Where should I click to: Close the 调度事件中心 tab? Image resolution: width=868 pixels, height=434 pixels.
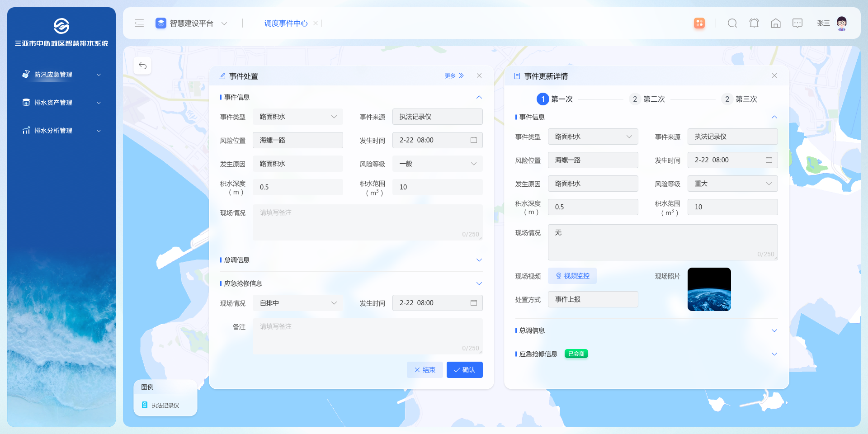pos(316,23)
